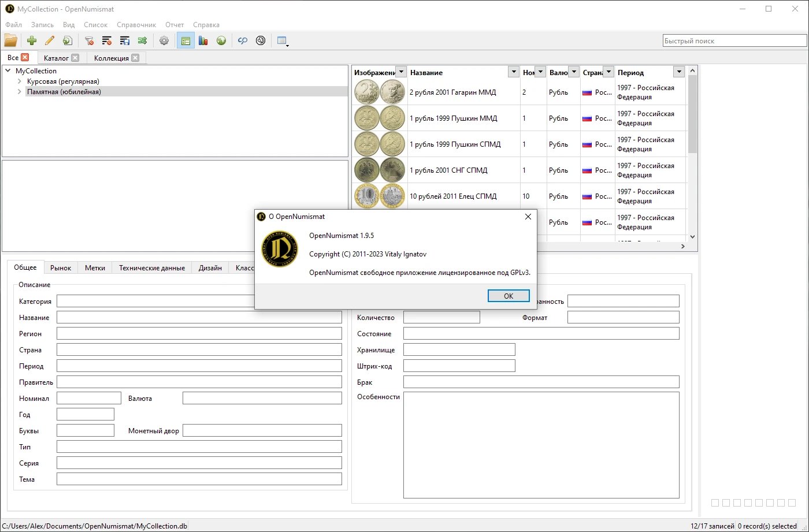Open the map view globe icon

(x=221, y=40)
